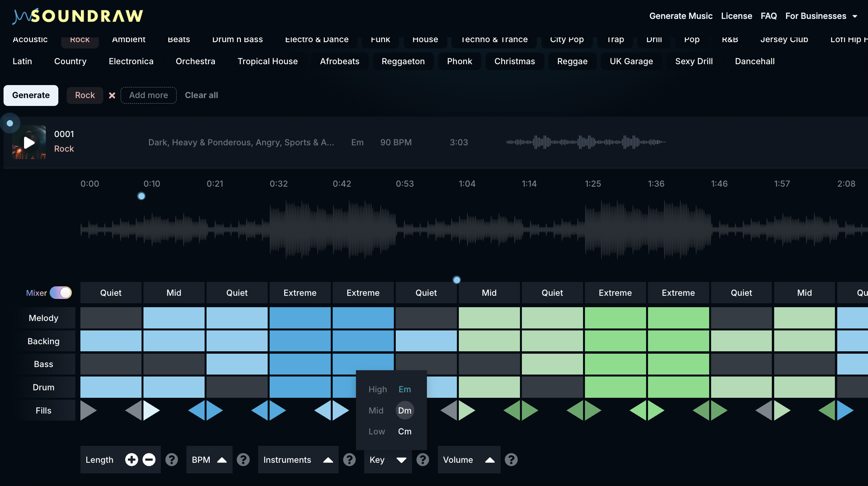Click the Generate button

31,95
